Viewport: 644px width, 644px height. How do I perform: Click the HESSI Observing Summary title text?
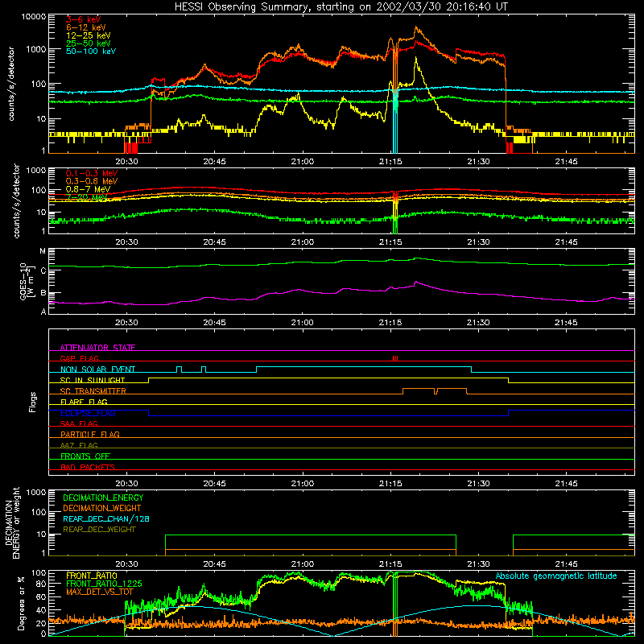pos(341,6)
